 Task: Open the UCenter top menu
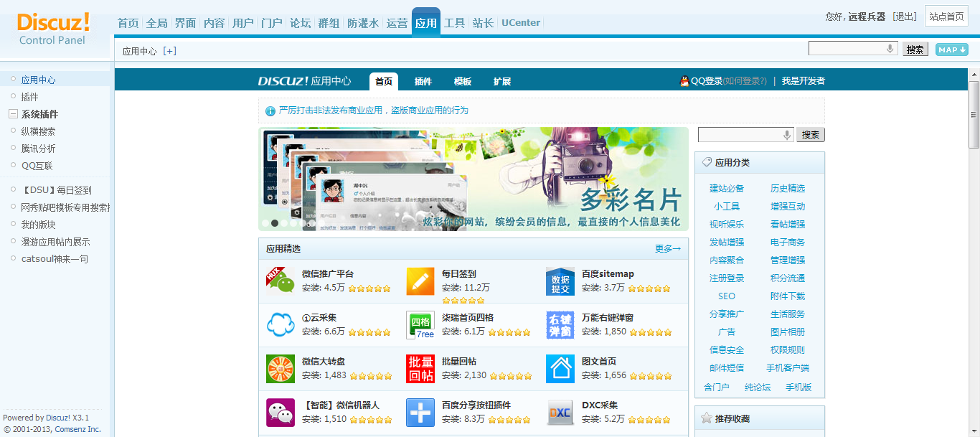pyautogui.click(x=521, y=22)
